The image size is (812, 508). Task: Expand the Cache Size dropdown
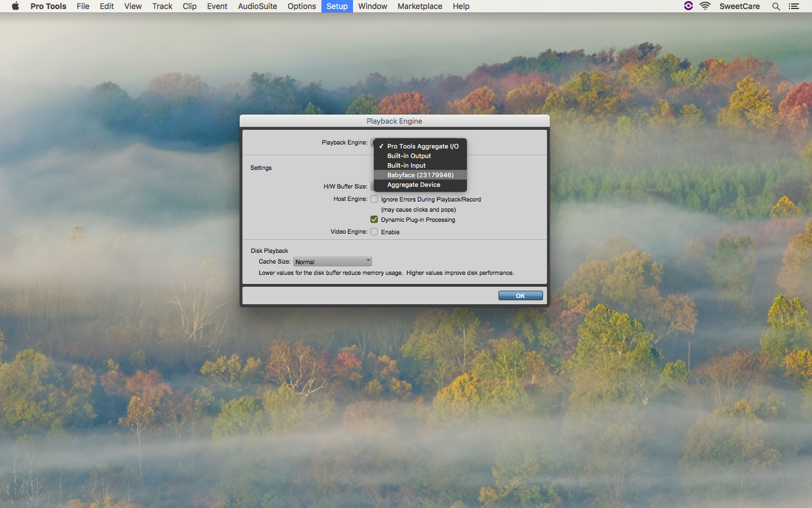[x=333, y=262]
